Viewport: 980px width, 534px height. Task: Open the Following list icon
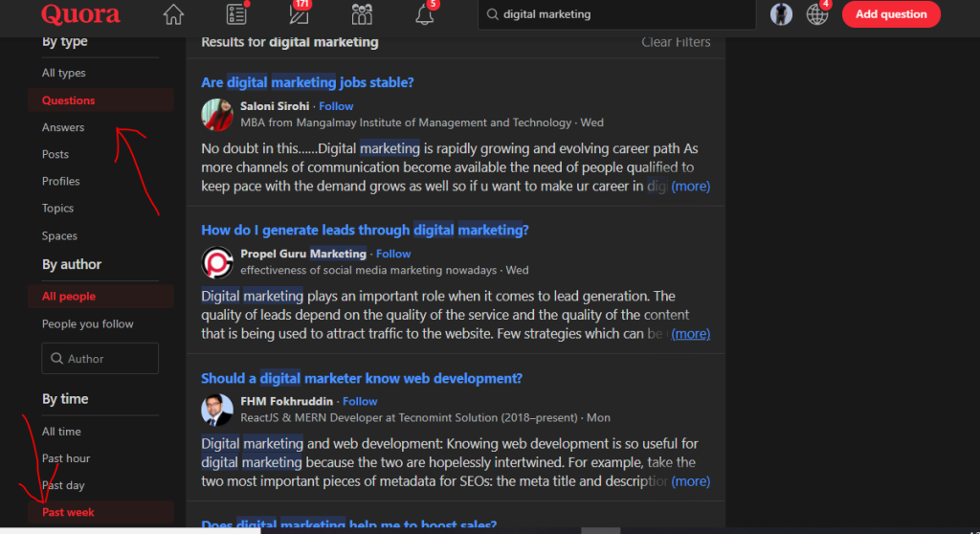(x=236, y=14)
